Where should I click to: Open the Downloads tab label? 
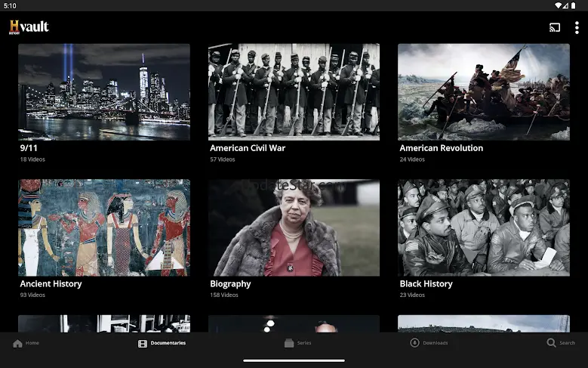pyautogui.click(x=436, y=343)
